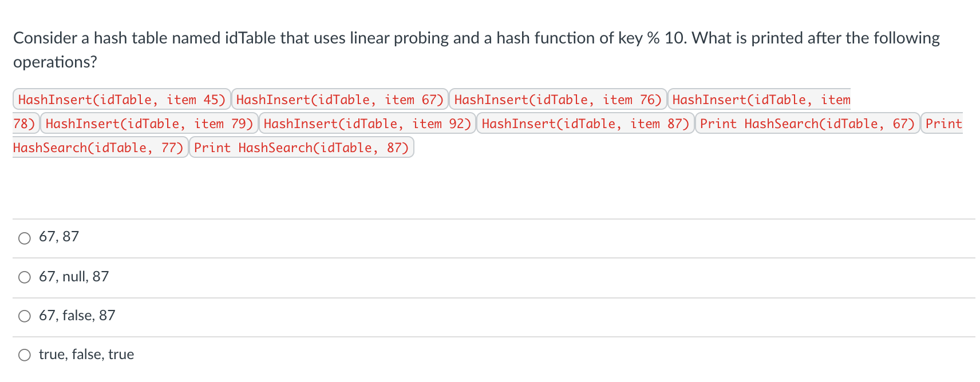980x382 pixels.
Task: Pick the "true, false, true" radio button
Action: tap(25, 355)
